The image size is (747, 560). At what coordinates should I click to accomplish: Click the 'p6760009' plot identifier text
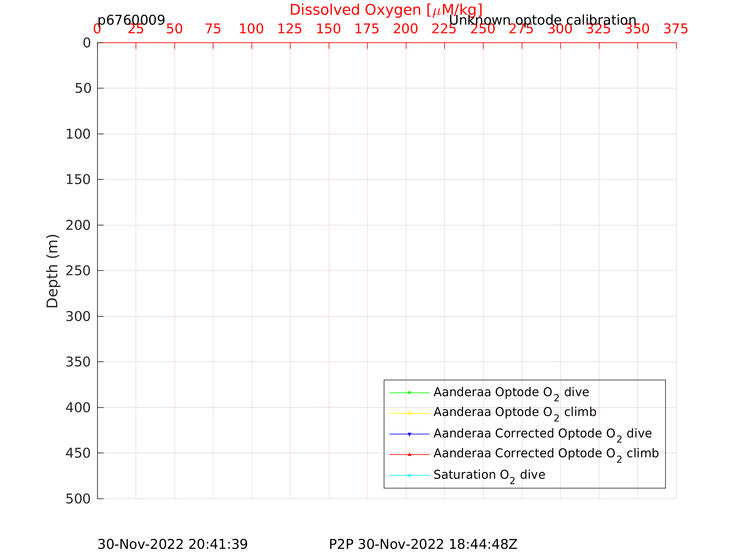tap(131, 20)
